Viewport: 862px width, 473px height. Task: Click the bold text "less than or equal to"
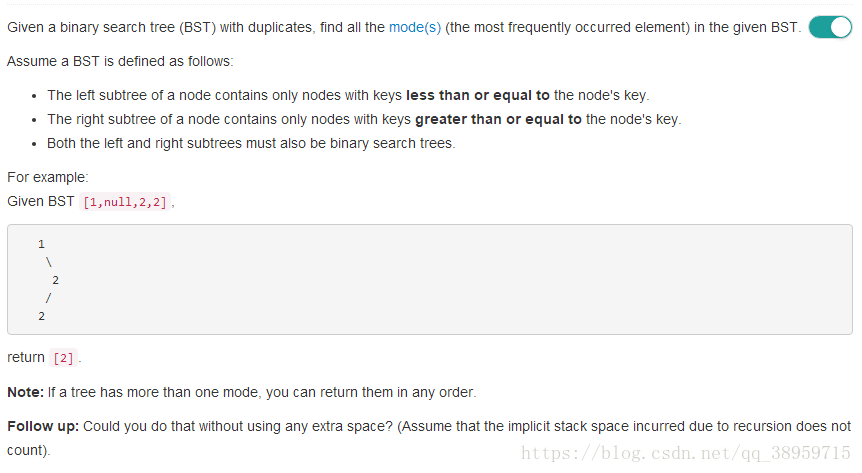click(x=477, y=95)
